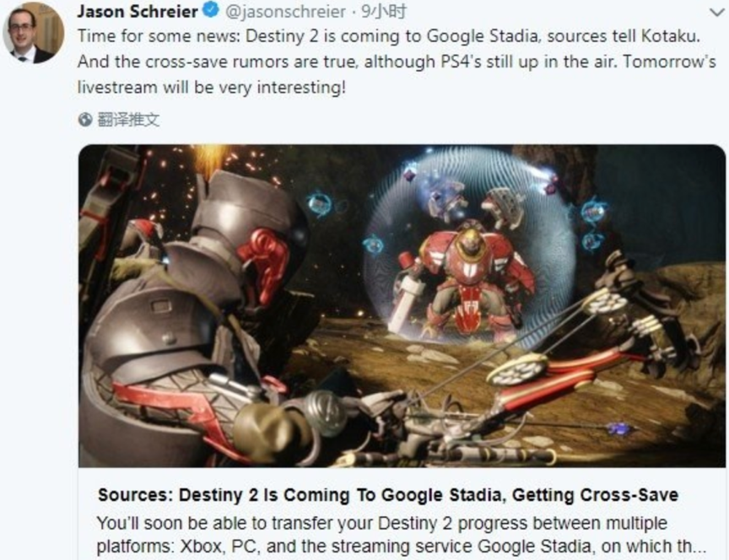Open the 'Sources: Destiny 2 Is Coming' headline

(x=388, y=495)
